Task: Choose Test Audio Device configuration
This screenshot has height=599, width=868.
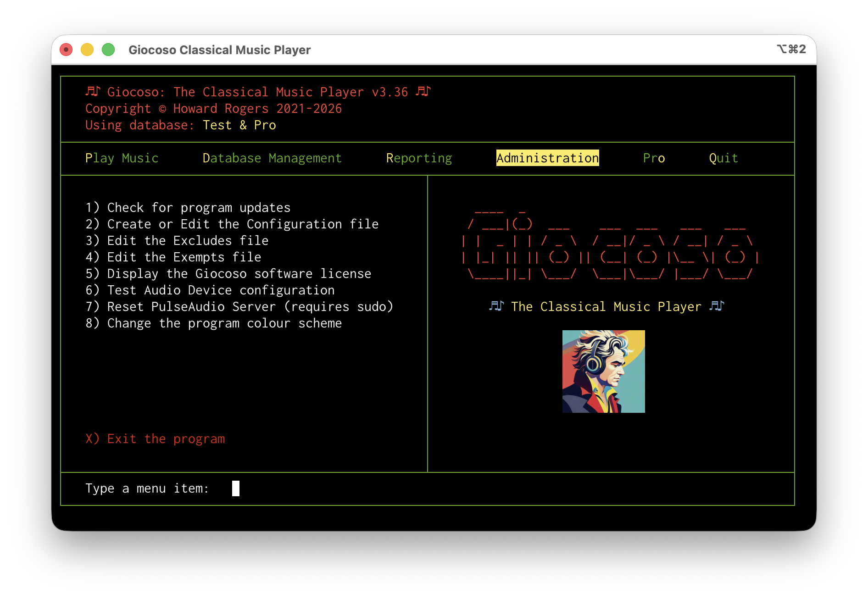Action: pyautogui.click(x=210, y=290)
